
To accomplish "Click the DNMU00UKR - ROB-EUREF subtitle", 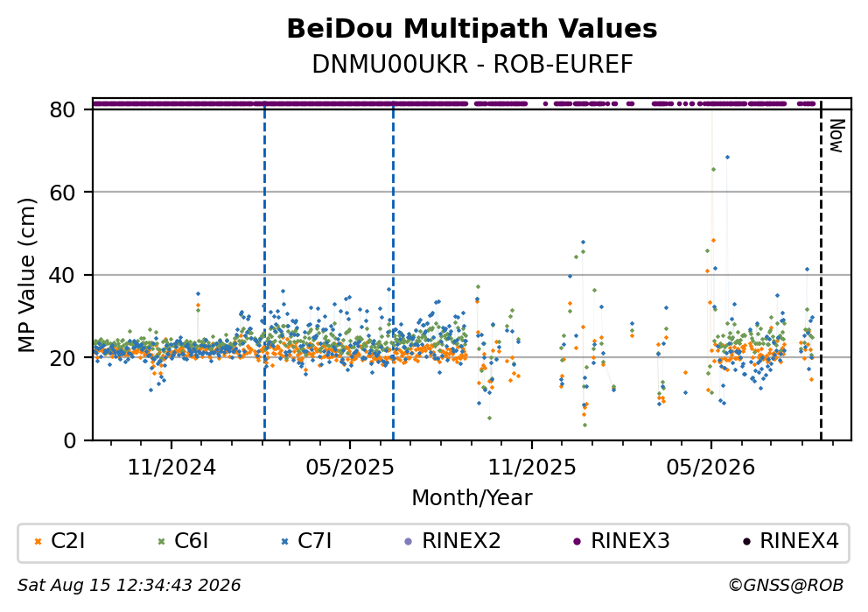I will tap(472, 65).
